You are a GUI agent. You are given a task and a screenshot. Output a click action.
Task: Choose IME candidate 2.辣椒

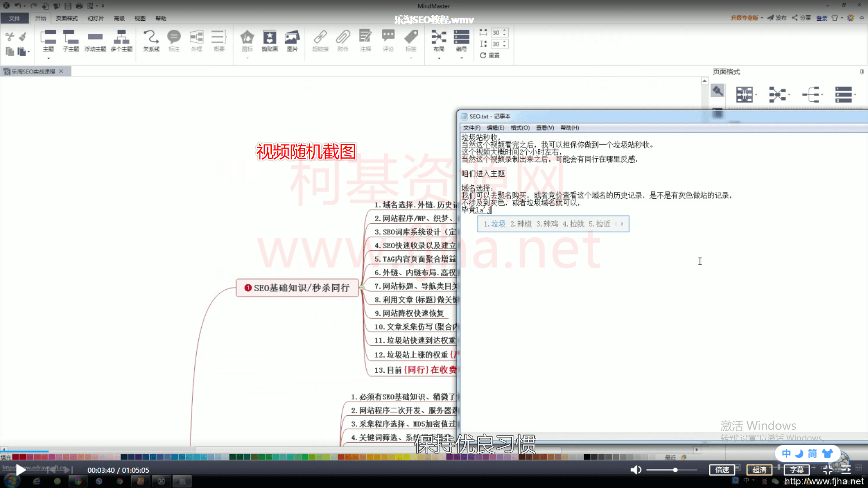[521, 224]
